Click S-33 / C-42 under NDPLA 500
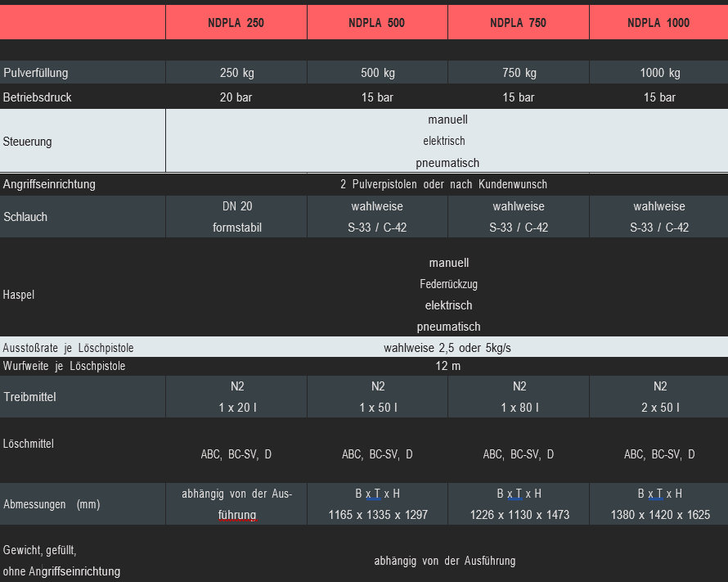Viewport: 728px width, 582px height. tap(377, 228)
